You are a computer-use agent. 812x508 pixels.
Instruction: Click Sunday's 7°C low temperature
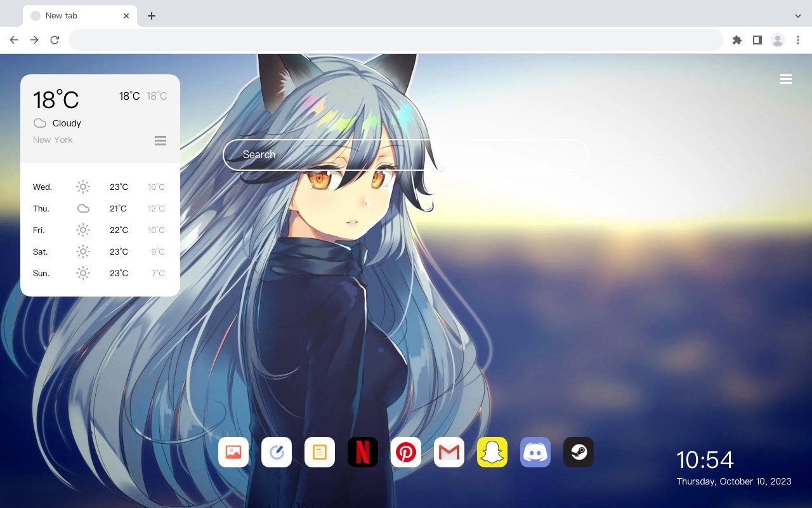158,273
